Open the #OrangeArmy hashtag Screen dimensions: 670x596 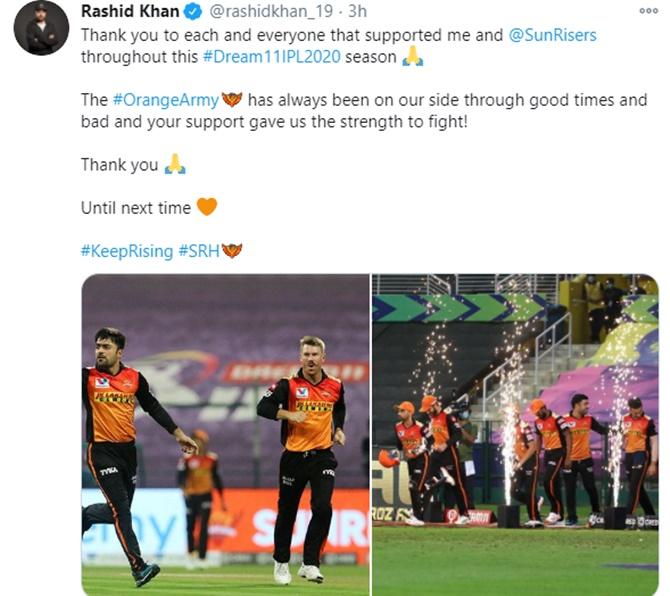pos(166,100)
